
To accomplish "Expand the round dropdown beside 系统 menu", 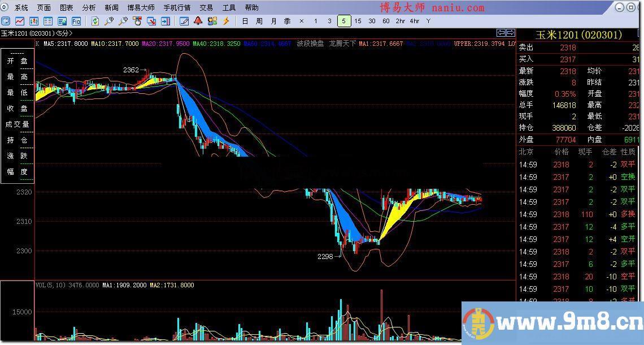I will [x=6, y=8].
